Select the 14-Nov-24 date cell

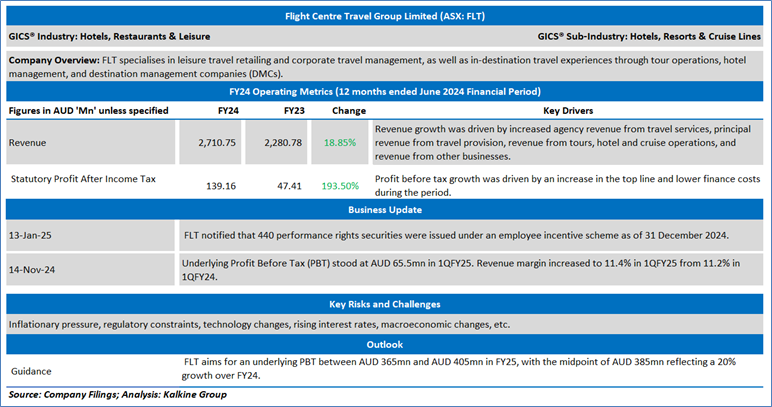[x=91, y=269]
